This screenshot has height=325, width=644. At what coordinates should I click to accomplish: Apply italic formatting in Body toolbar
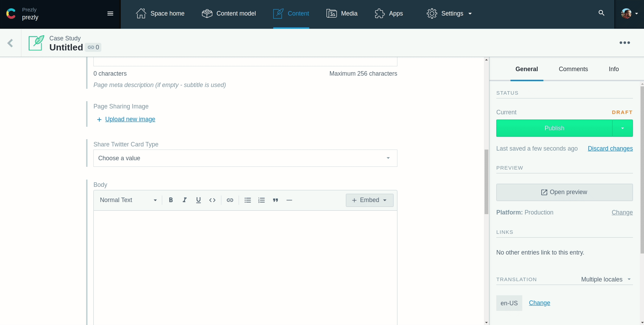185,200
